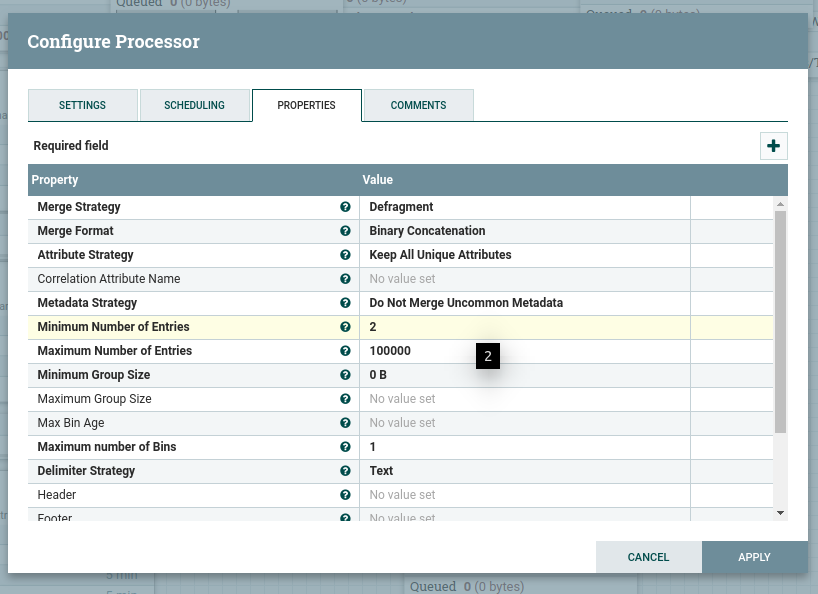View help for Attribute Strategy
Image resolution: width=818 pixels, height=594 pixels.
coord(345,255)
